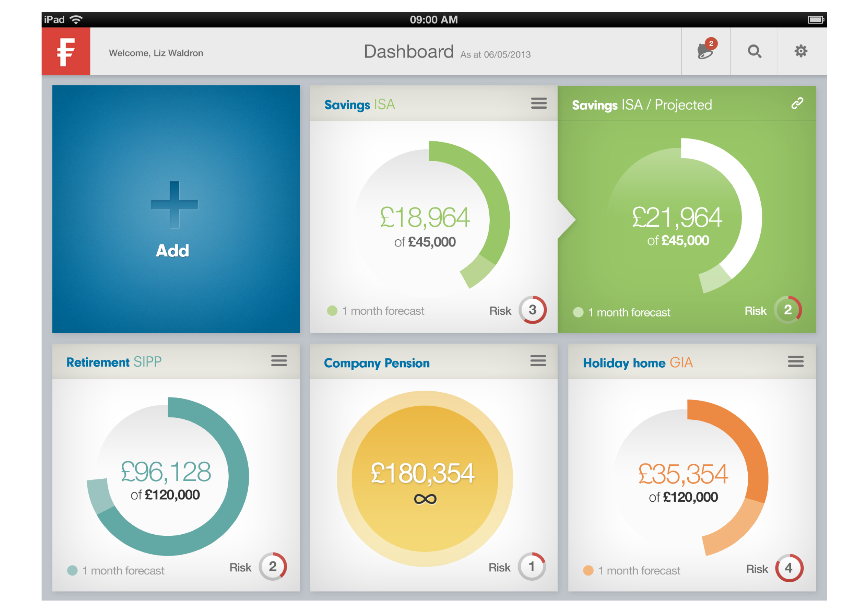The image size is (868, 613).
Task: Click the red Fidelity F logo
Action: pyautogui.click(x=66, y=52)
